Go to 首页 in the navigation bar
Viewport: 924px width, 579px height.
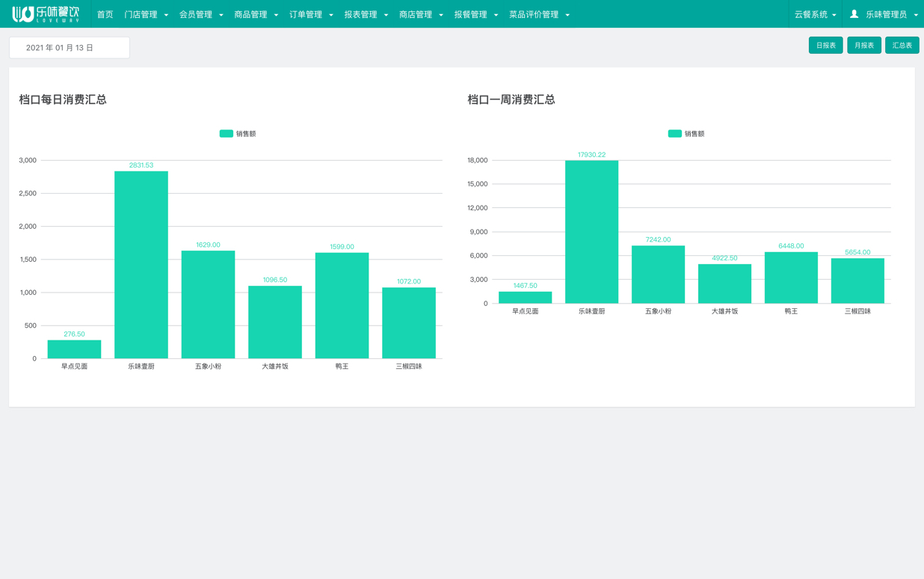tap(105, 14)
